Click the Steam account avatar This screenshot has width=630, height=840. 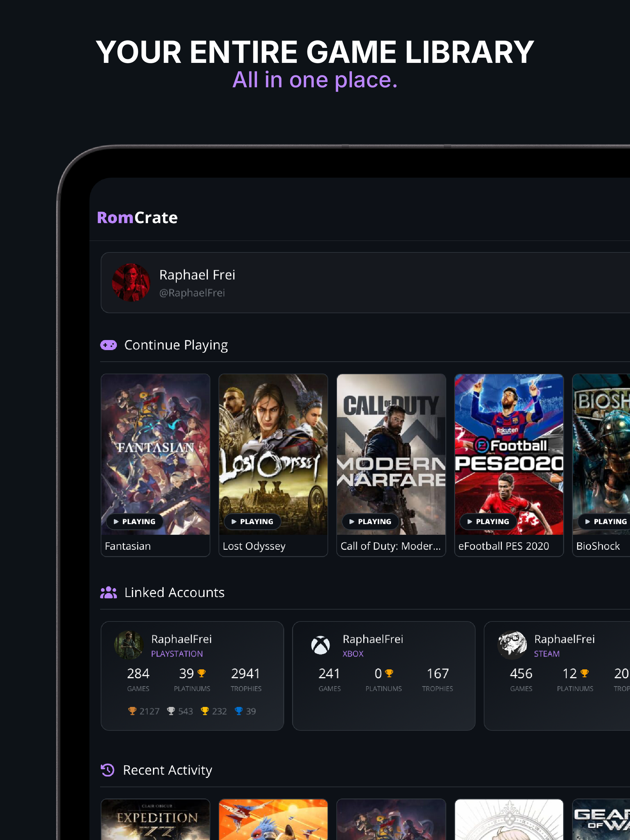pyautogui.click(x=512, y=645)
